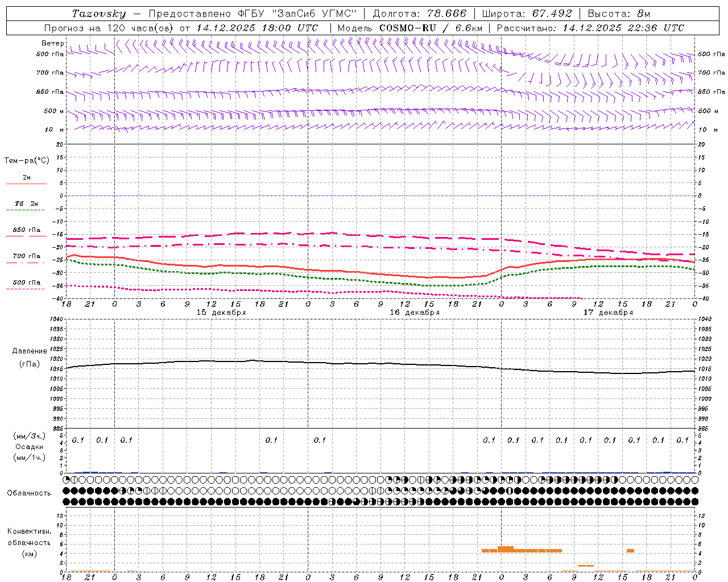The width and height of the screenshot is (728, 582).
Task: Click the 'Ветер' wind panel label
Action: tap(53, 43)
